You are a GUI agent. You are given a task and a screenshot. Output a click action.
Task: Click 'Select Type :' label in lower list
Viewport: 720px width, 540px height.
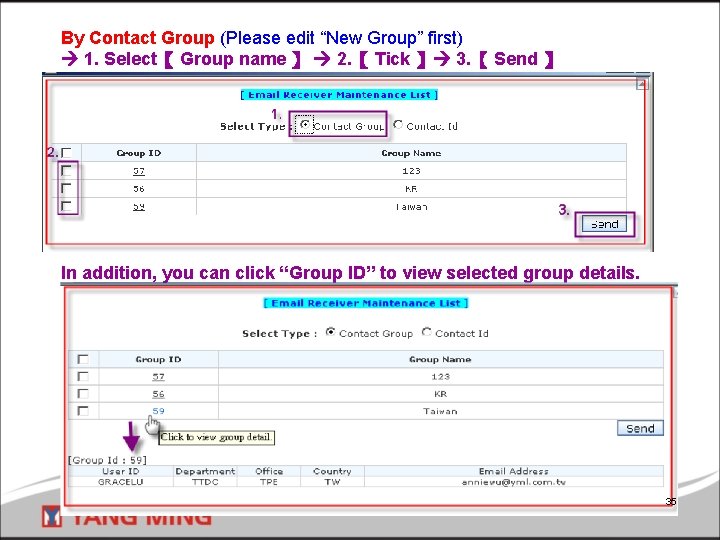click(280, 334)
